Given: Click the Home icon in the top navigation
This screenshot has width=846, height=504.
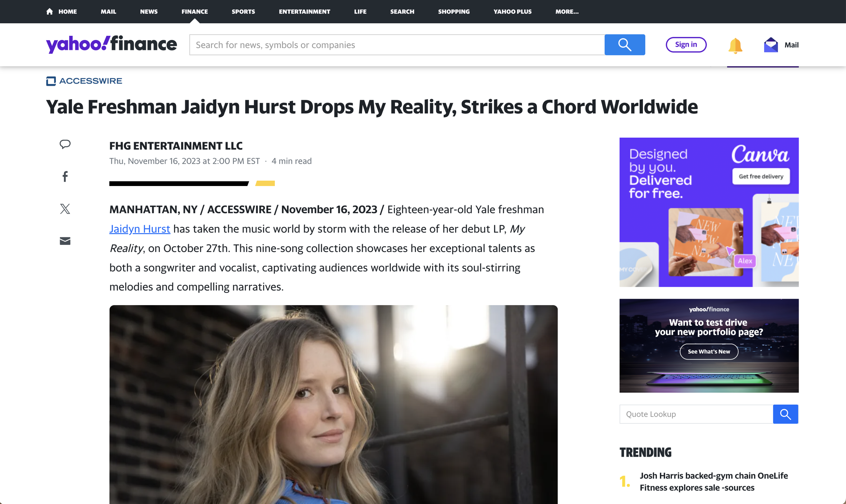Looking at the screenshot, I should click(x=50, y=12).
